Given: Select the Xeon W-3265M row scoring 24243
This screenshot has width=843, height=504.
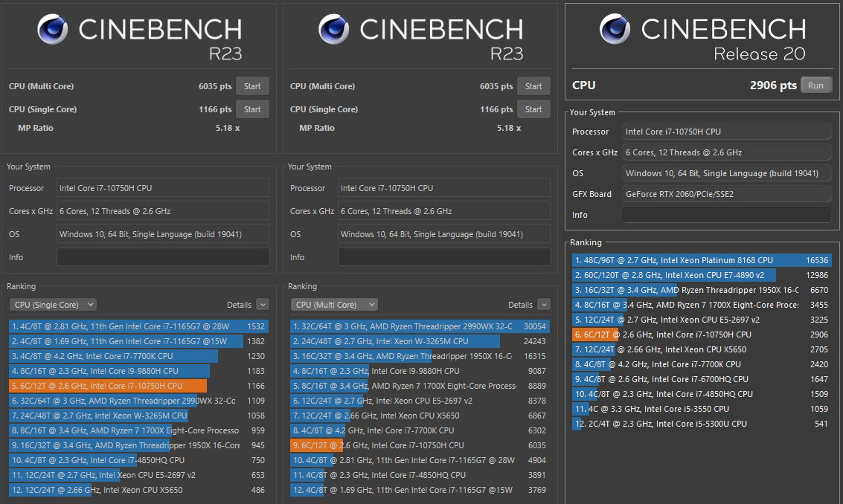Looking at the screenshot, I should click(420, 341).
